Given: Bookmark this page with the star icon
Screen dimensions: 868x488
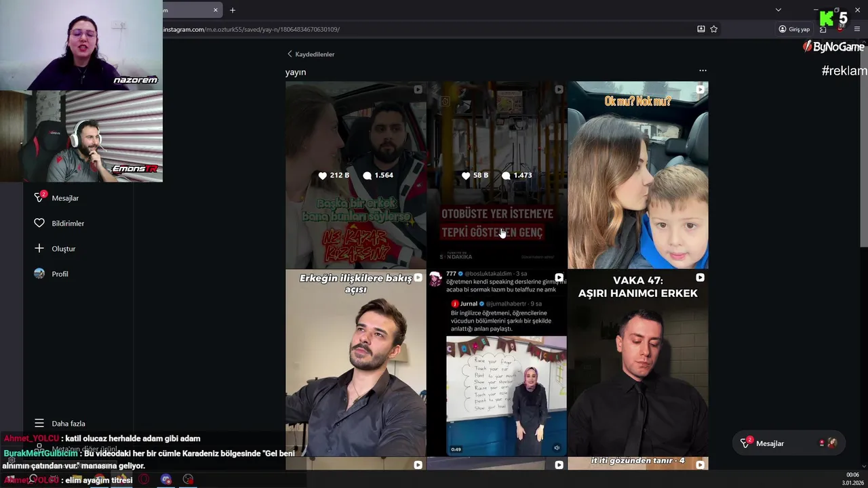Looking at the screenshot, I should point(714,29).
